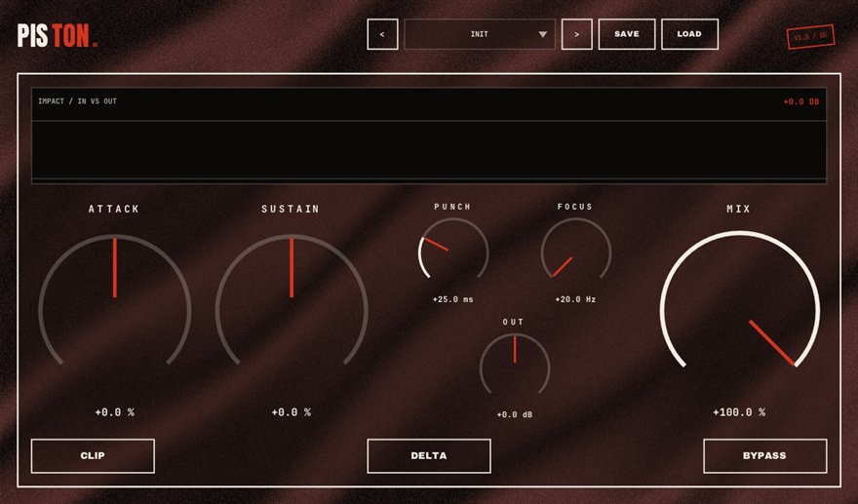Go to the next preset with the right arrow
The height and width of the screenshot is (504, 858).
click(x=577, y=34)
